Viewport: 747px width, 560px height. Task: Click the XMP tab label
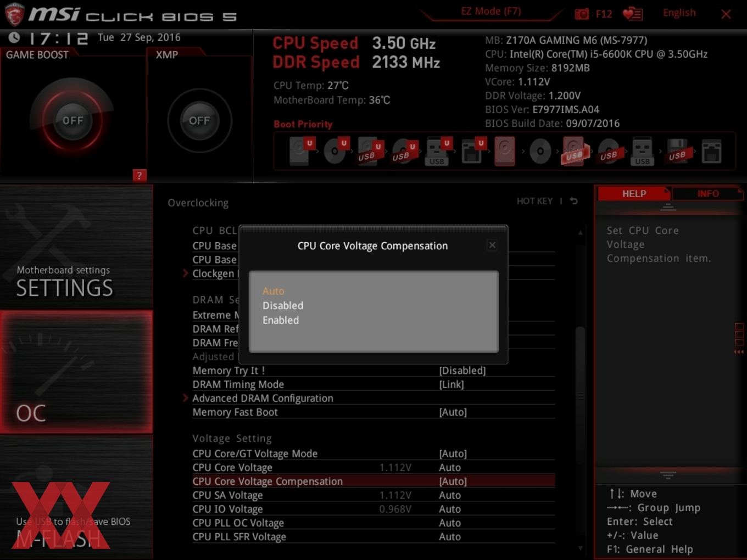pos(167,54)
